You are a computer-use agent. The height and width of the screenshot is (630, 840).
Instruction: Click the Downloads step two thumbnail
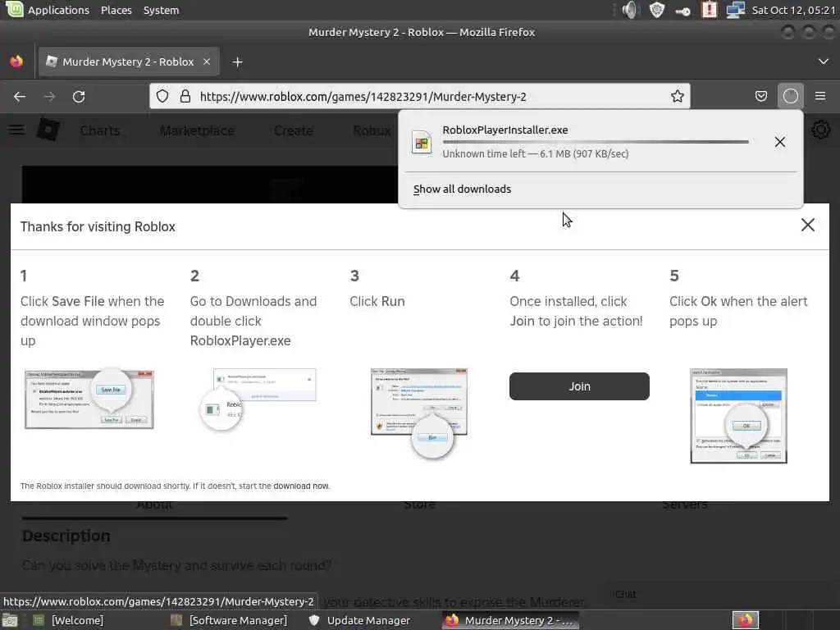click(x=258, y=399)
